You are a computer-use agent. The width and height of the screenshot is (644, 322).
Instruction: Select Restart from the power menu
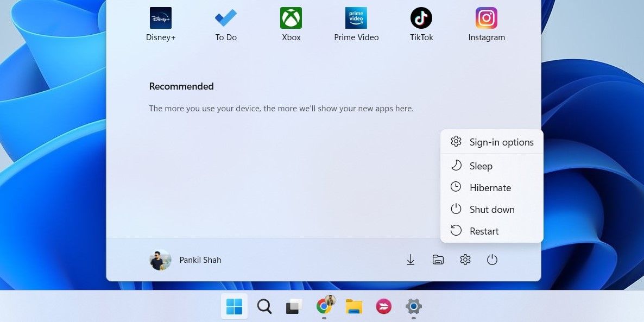483,231
